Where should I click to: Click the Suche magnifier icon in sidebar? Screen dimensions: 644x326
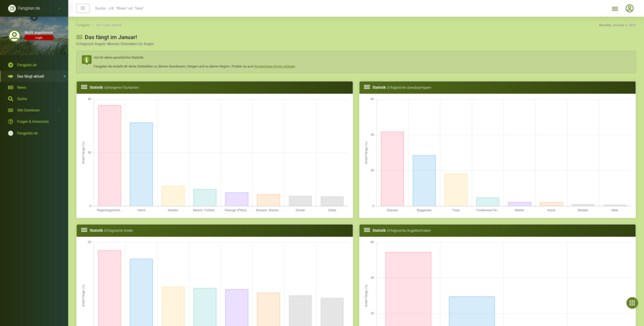[x=10, y=98]
